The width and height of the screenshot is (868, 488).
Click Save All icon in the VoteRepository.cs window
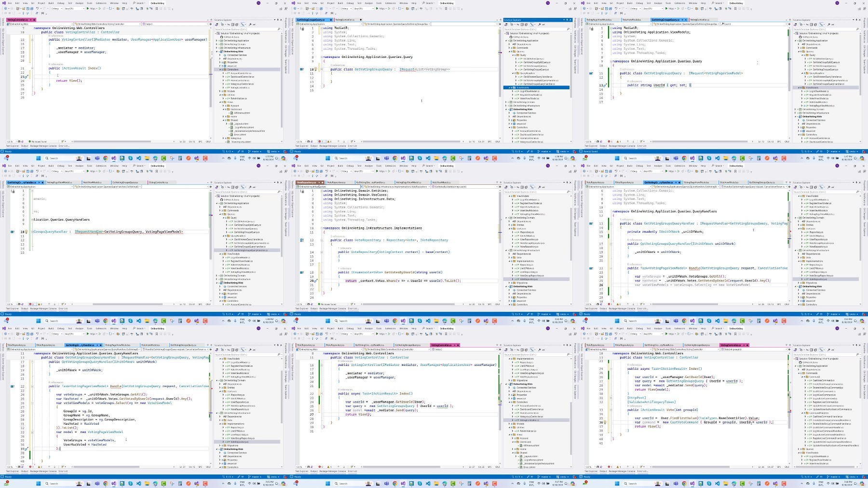click(321, 171)
